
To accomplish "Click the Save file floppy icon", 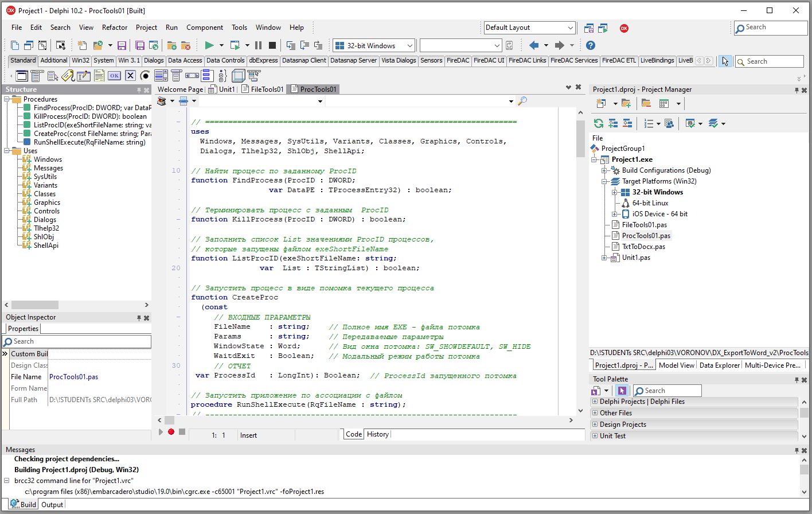I will [122, 45].
